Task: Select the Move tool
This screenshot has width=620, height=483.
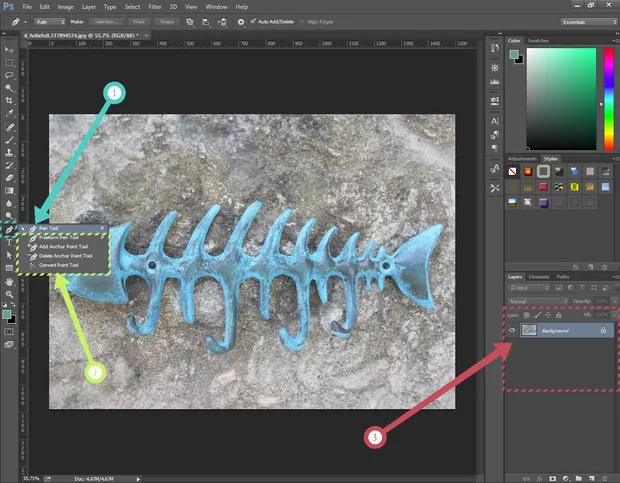Action: point(9,49)
